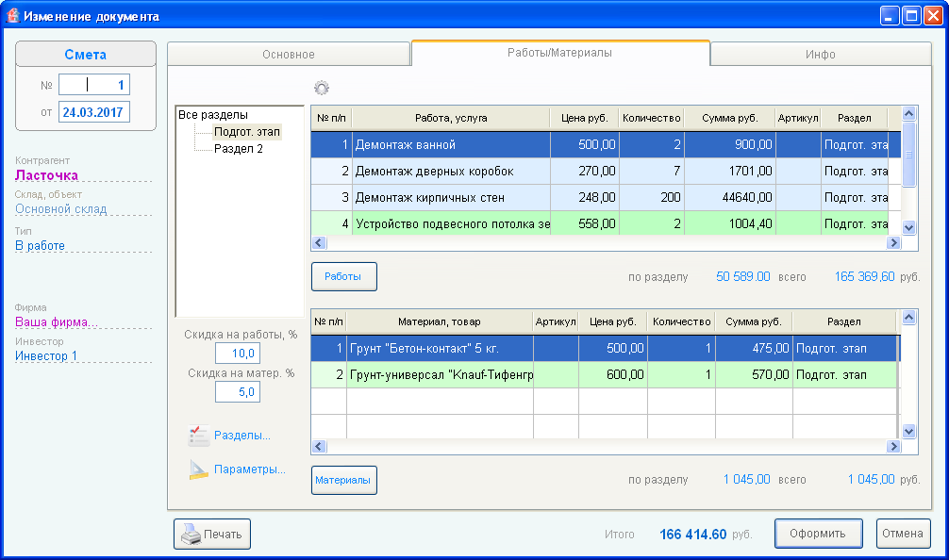The width and height of the screenshot is (949, 560).
Task: Click the Ваша фирма... link
Action: point(57,322)
